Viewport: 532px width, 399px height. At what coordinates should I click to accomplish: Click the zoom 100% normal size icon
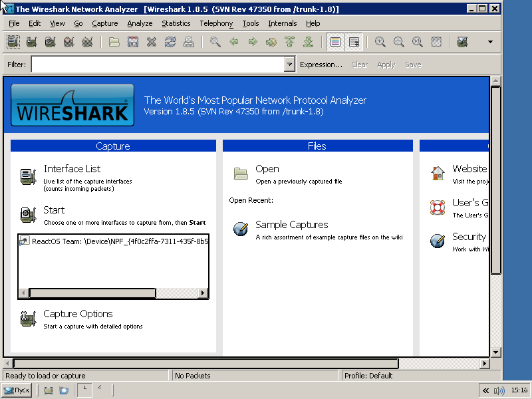[418, 42]
